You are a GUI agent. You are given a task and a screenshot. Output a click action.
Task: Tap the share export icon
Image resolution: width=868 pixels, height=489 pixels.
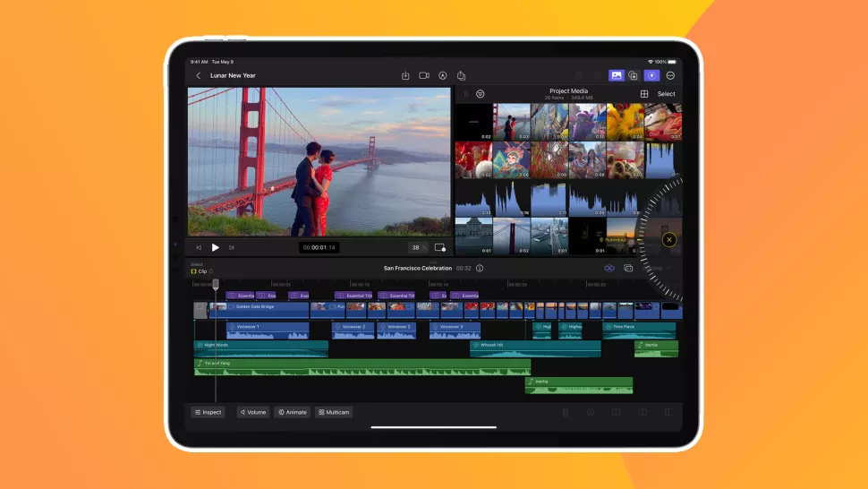[461, 75]
